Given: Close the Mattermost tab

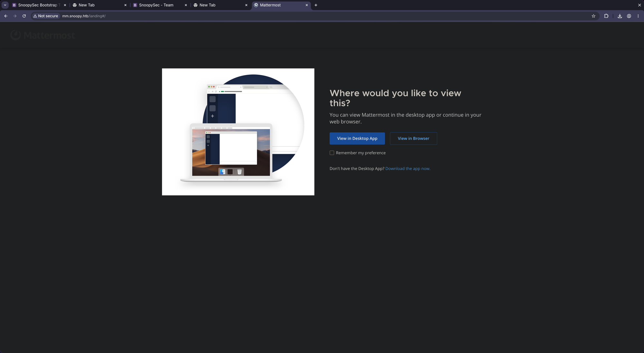Looking at the screenshot, I should (307, 5).
